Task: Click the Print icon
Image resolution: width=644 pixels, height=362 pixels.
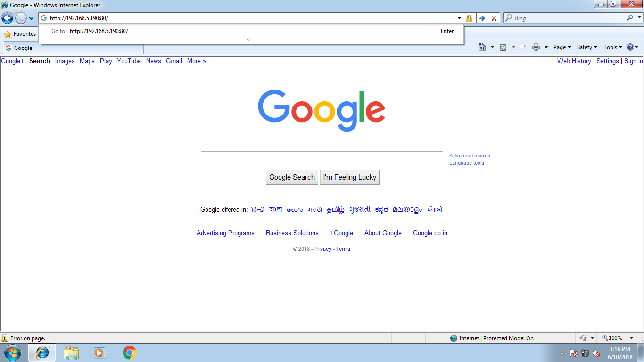Action: (536, 47)
